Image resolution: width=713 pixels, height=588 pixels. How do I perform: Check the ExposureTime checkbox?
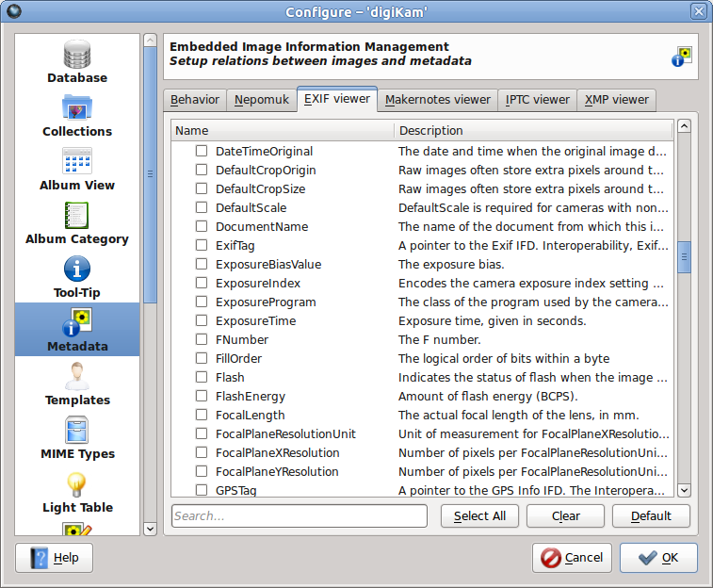(202, 320)
